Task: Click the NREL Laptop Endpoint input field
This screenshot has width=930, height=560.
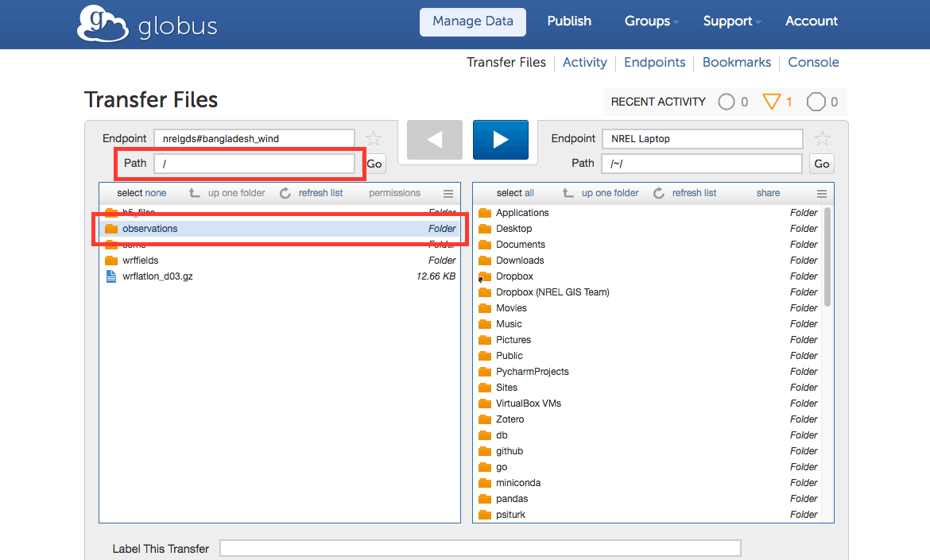Action: point(702,139)
